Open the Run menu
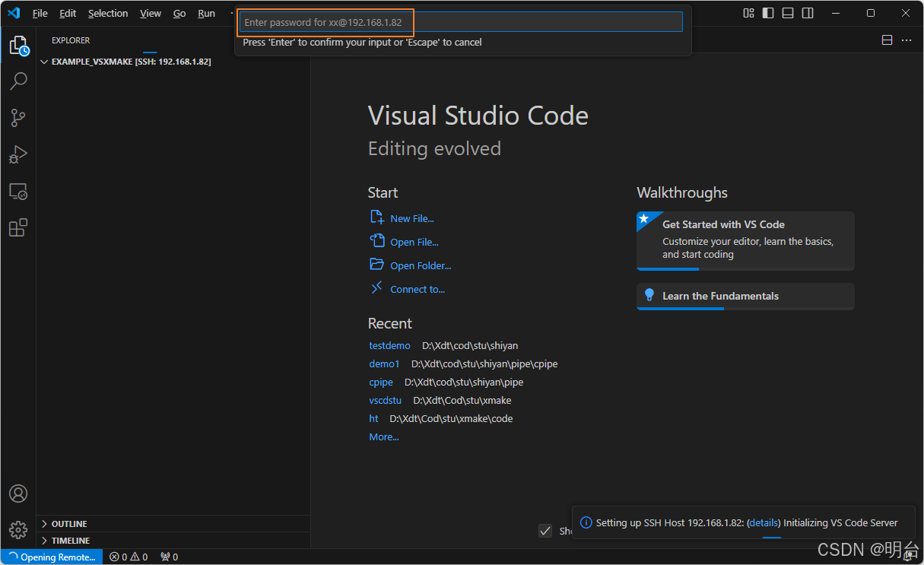 coord(206,13)
